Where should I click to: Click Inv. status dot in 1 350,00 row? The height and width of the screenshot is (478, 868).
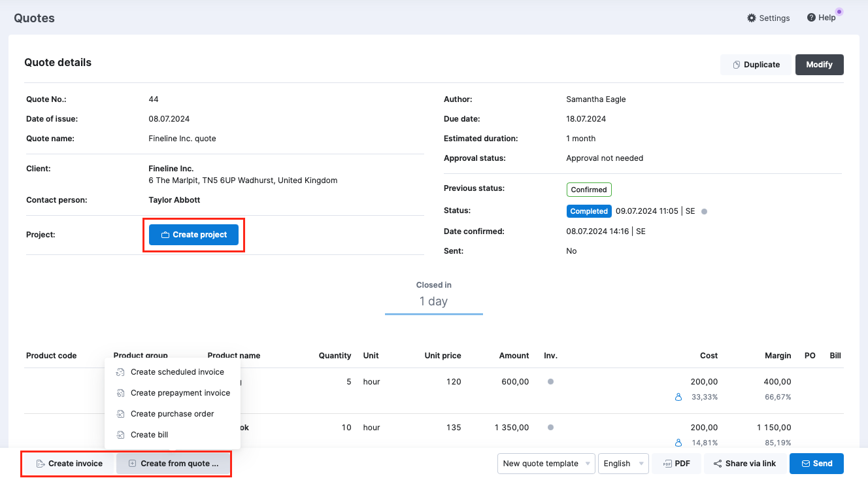pos(550,427)
